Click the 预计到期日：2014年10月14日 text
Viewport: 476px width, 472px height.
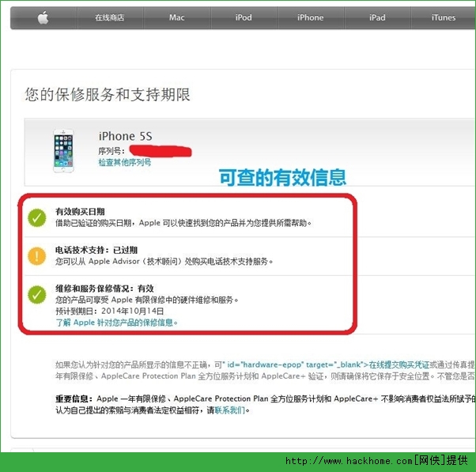[x=110, y=312]
